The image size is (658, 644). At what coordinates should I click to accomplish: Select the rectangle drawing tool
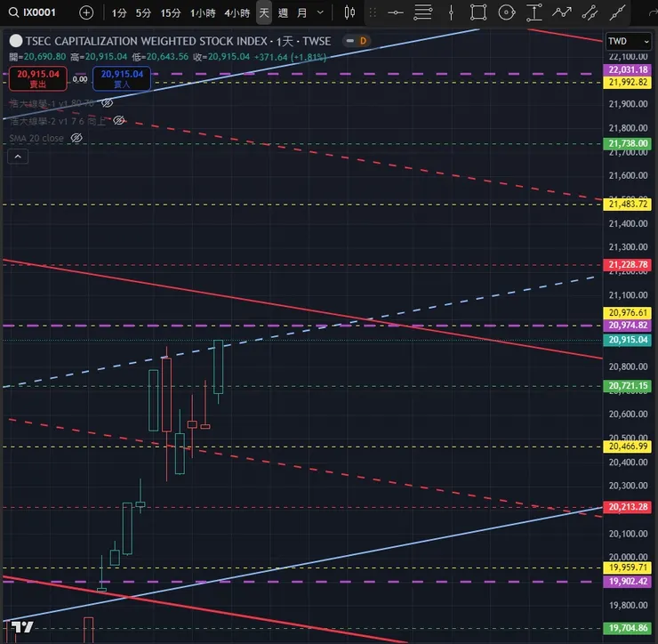point(478,12)
